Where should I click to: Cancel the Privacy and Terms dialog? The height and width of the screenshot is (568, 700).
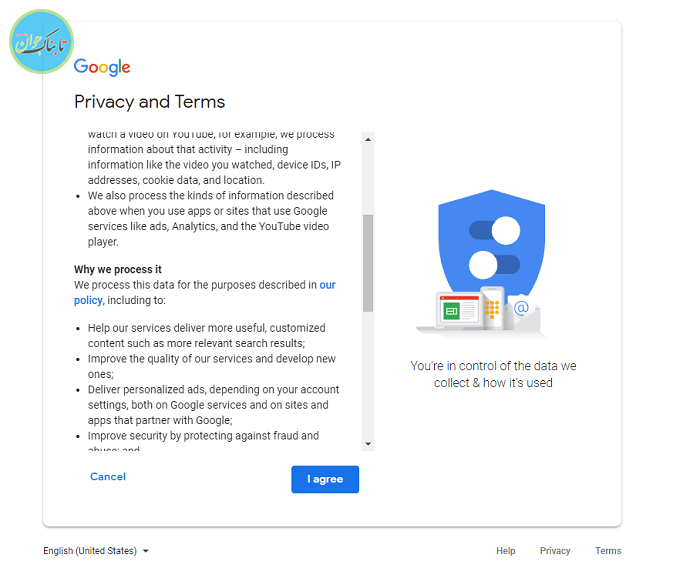tap(108, 477)
